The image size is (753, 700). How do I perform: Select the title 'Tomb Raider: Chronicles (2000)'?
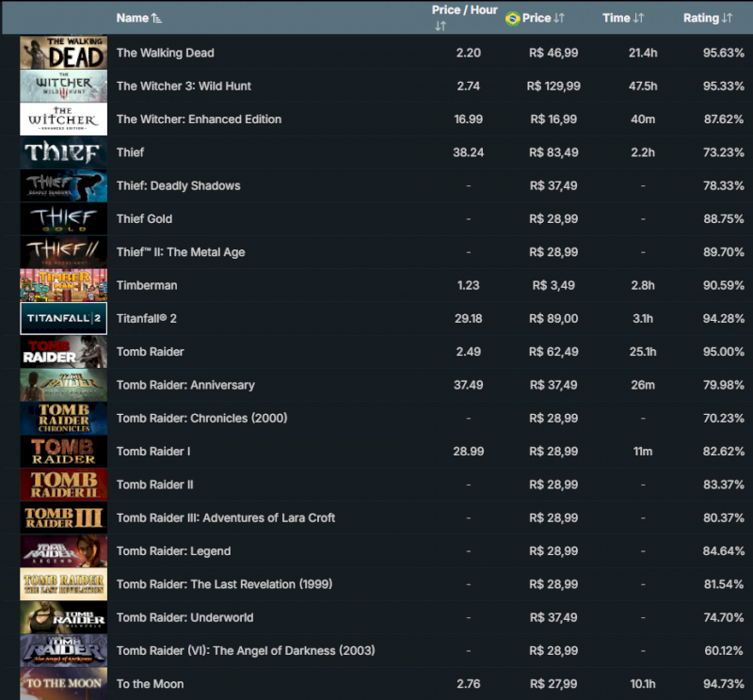(201, 418)
